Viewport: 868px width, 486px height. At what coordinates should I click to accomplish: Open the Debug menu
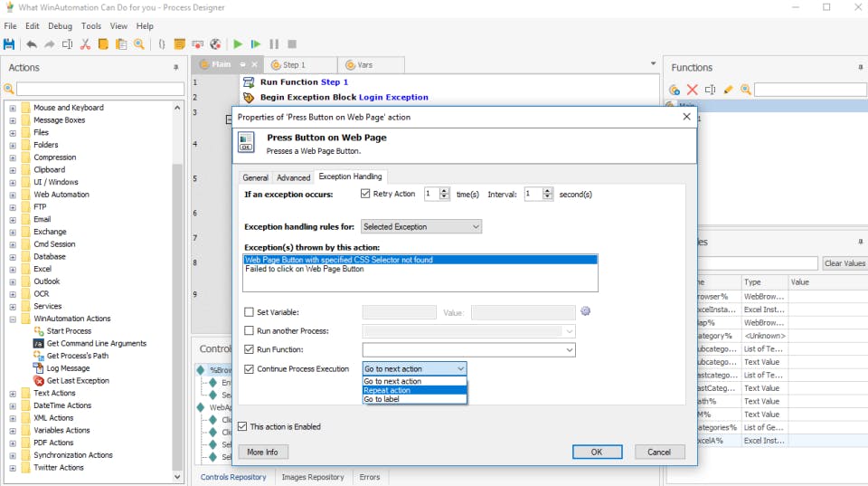tap(60, 26)
